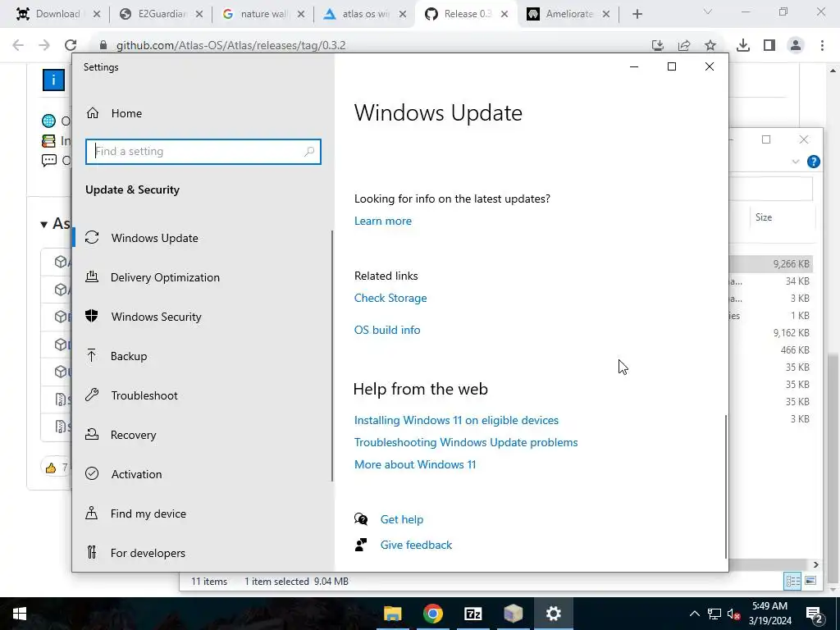Collapse the Assets section on GitHub page
Screen dimensions: 840x630
coord(44,225)
